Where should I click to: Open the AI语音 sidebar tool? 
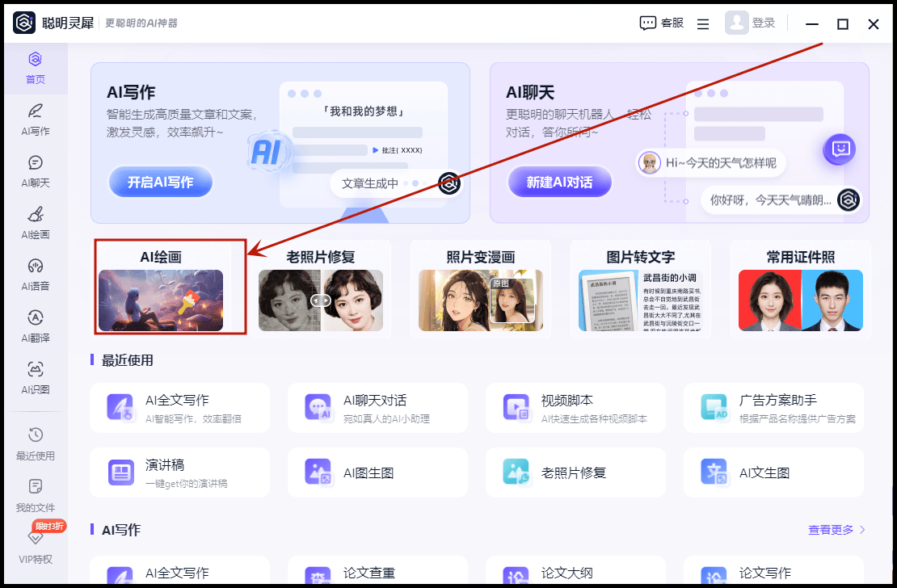pos(35,275)
